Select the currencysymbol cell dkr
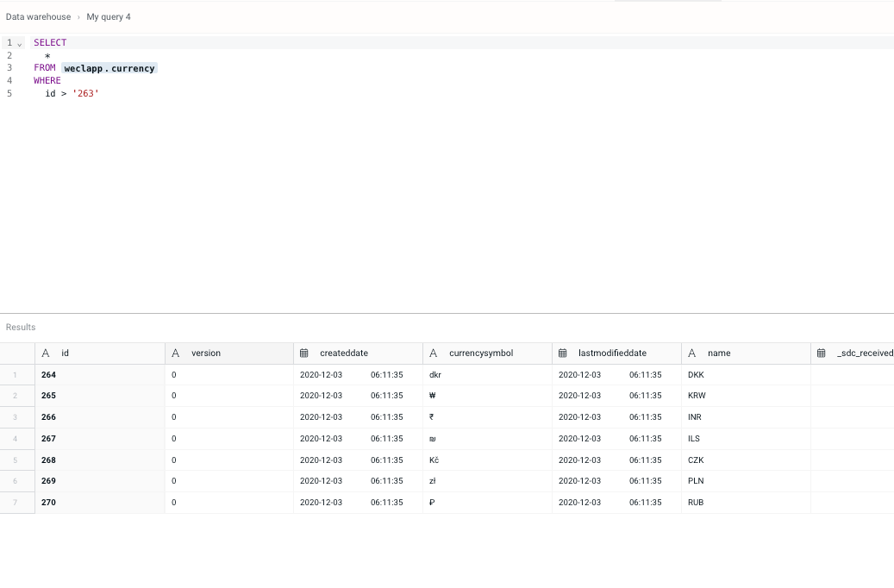The image size is (894, 588). 487,375
